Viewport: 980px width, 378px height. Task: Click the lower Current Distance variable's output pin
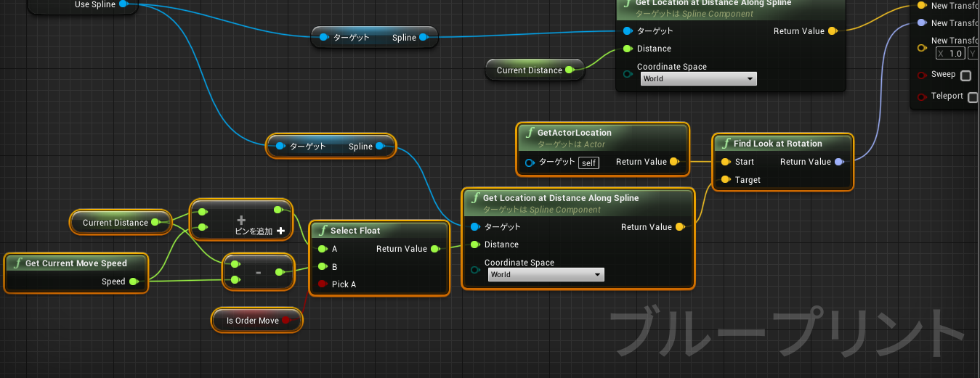pyautogui.click(x=155, y=223)
